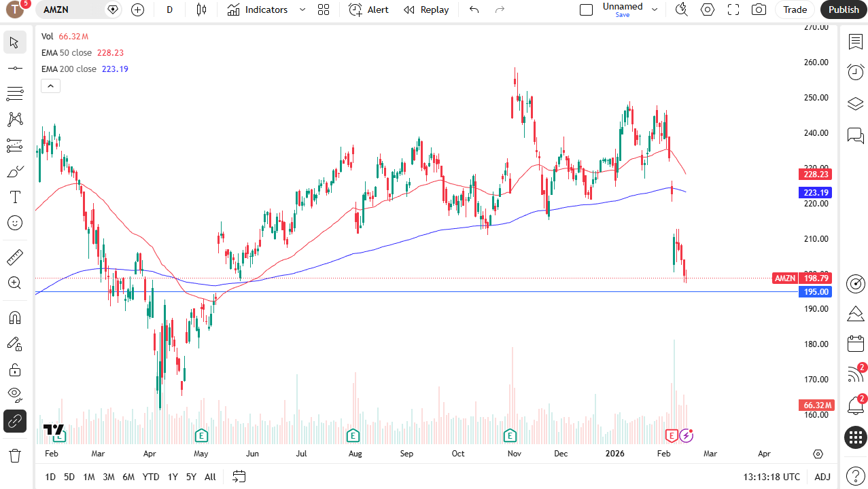The image size is (868, 489).
Task: Open the news feed signal icon
Action: coord(855,374)
